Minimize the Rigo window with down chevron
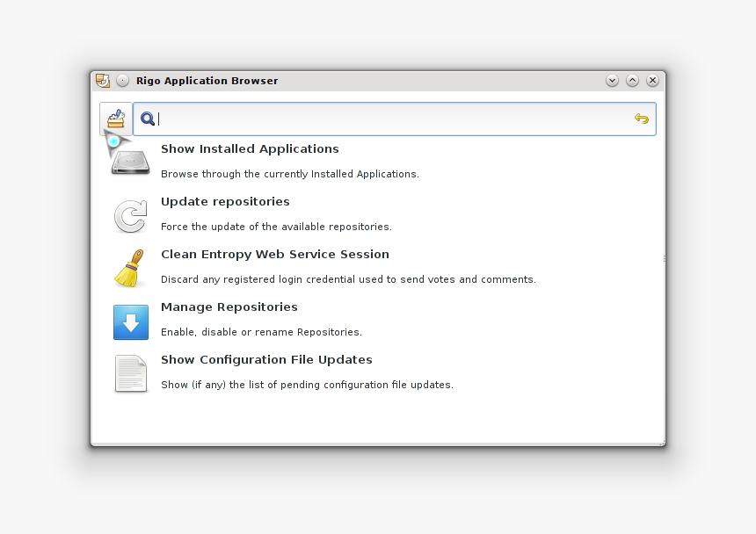 click(613, 81)
